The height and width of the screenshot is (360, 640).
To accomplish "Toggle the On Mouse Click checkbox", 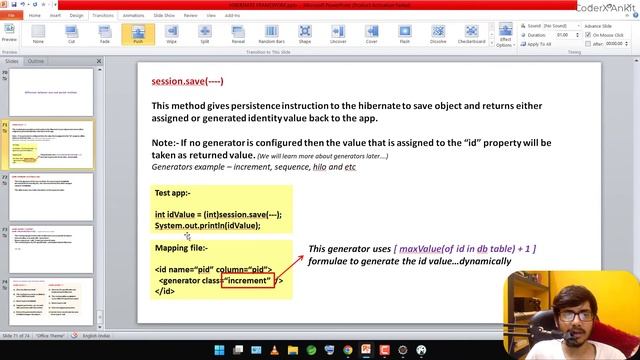I will [588, 35].
